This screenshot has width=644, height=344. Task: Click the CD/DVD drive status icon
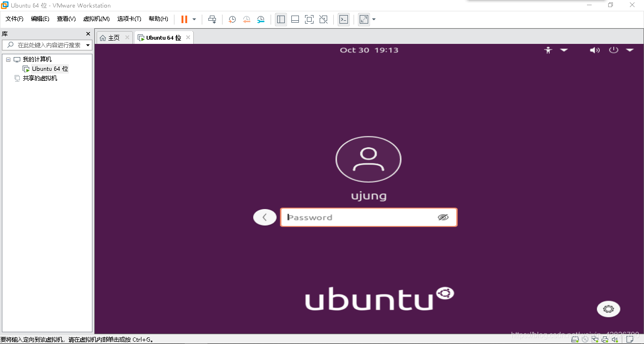pos(585,339)
